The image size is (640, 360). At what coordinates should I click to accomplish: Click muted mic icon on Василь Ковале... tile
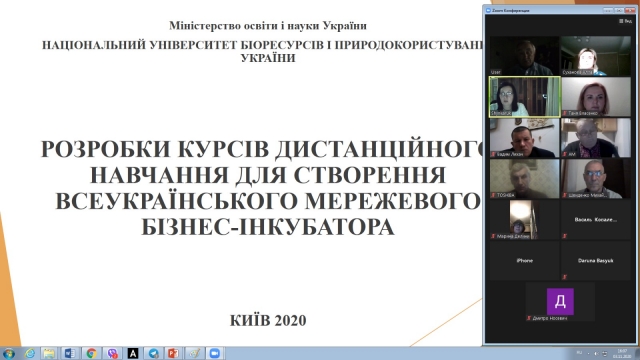point(565,236)
